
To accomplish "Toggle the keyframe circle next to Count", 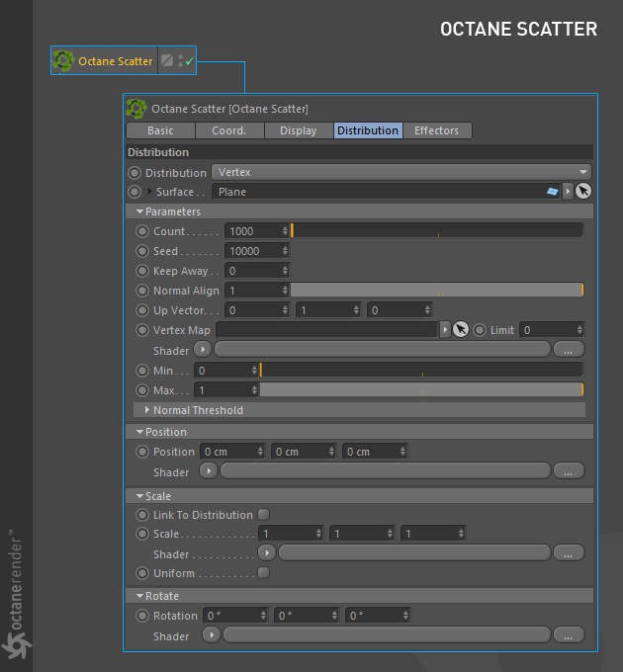I will [142, 231].
